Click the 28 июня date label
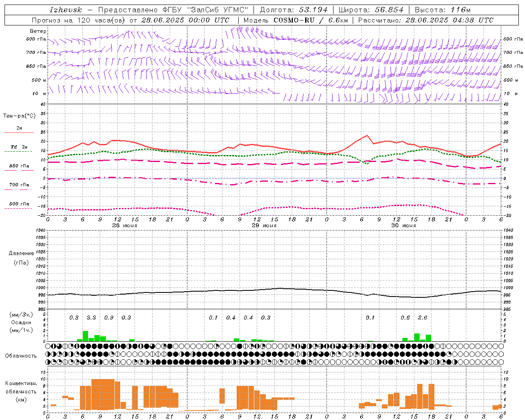The height and width of the screenshot is (420, 525). coord(125,226)
